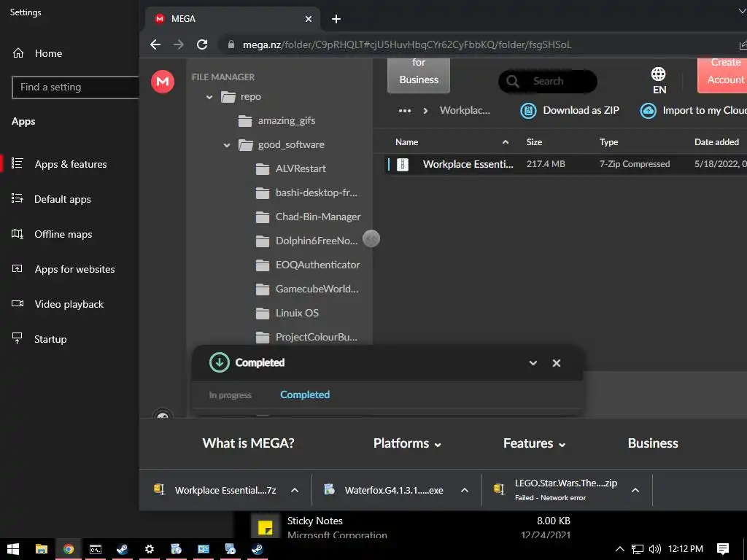Expand the Features dropdown

[x=535, y=443]
